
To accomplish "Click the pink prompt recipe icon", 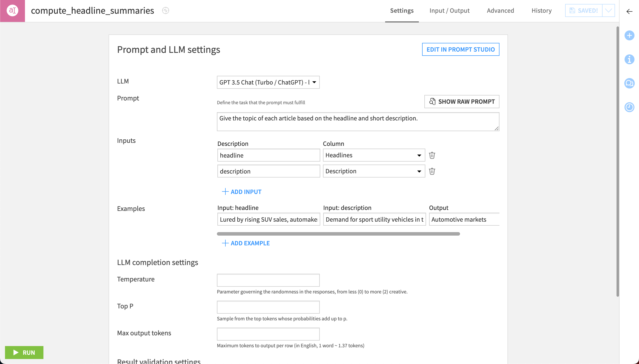I will (12, 10).
